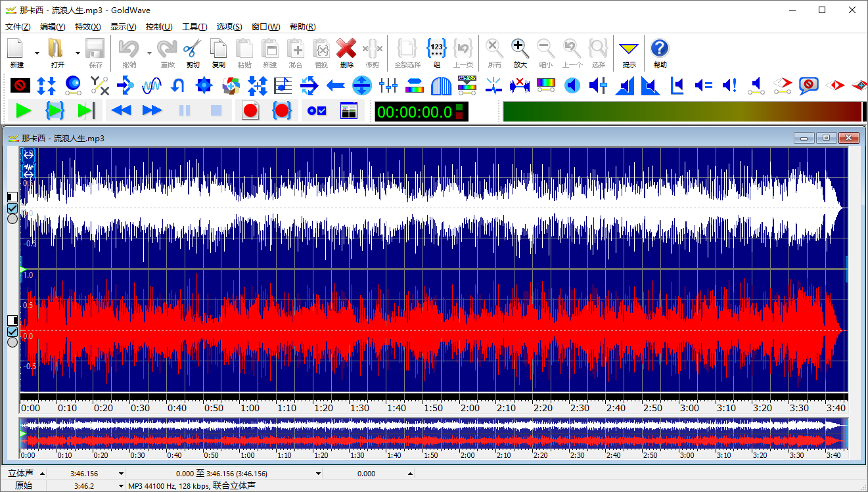Open the selection range dropdown in status bar
868x492 pixels.
318,474
